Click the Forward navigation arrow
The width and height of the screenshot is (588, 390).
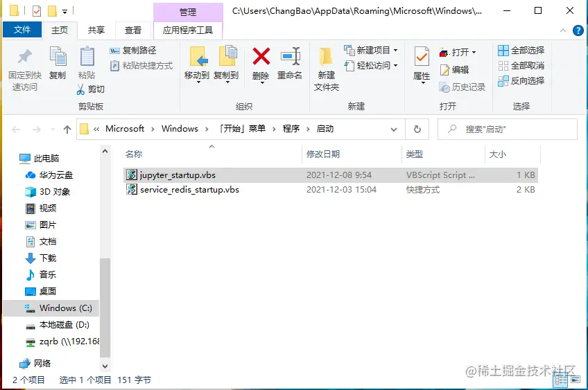click(x=37, y=130)
